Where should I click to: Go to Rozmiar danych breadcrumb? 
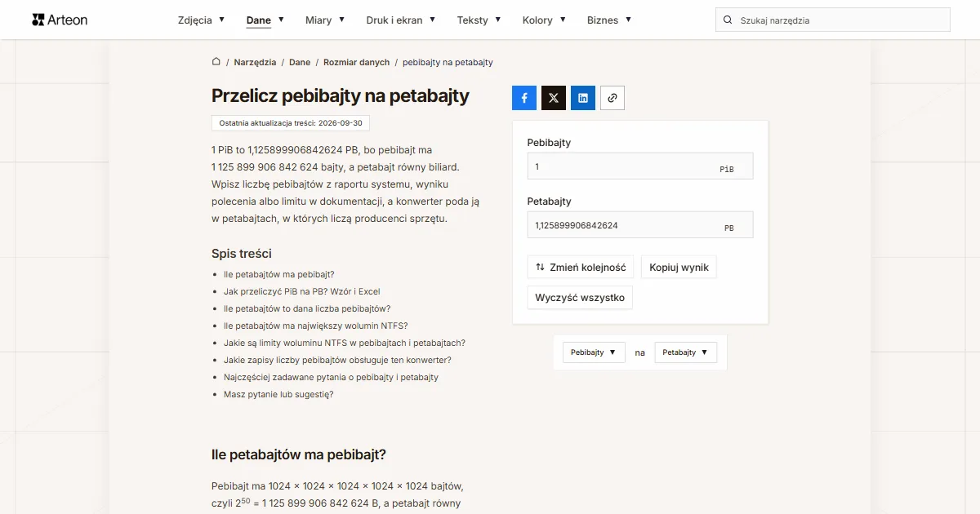click(x=357, y=62)
